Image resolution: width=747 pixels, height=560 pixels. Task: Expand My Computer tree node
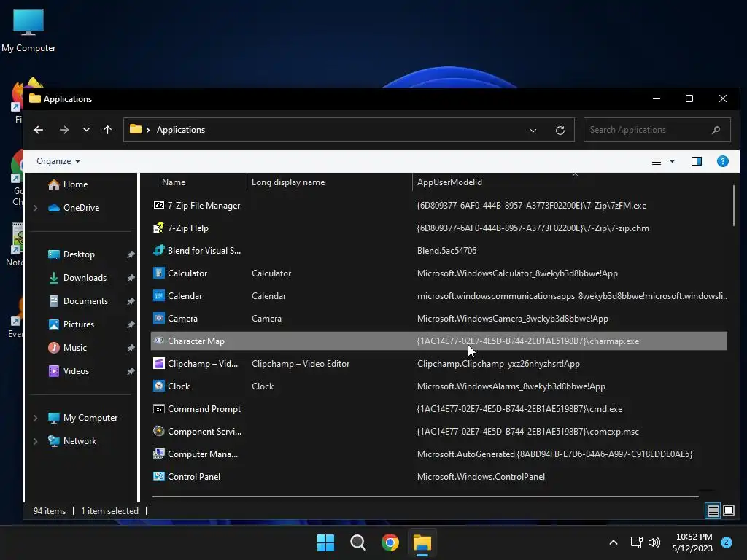click(x=35, y=418)
